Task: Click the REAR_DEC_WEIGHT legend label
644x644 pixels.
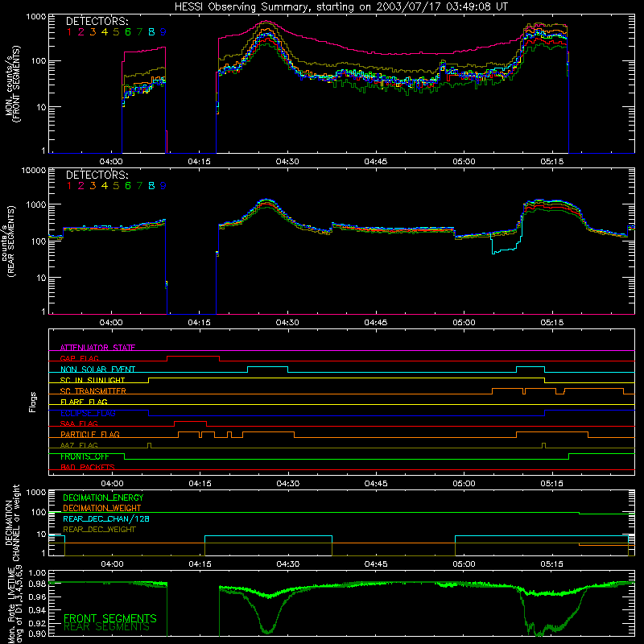Action: pyautogui.click(x=99, y=530)
